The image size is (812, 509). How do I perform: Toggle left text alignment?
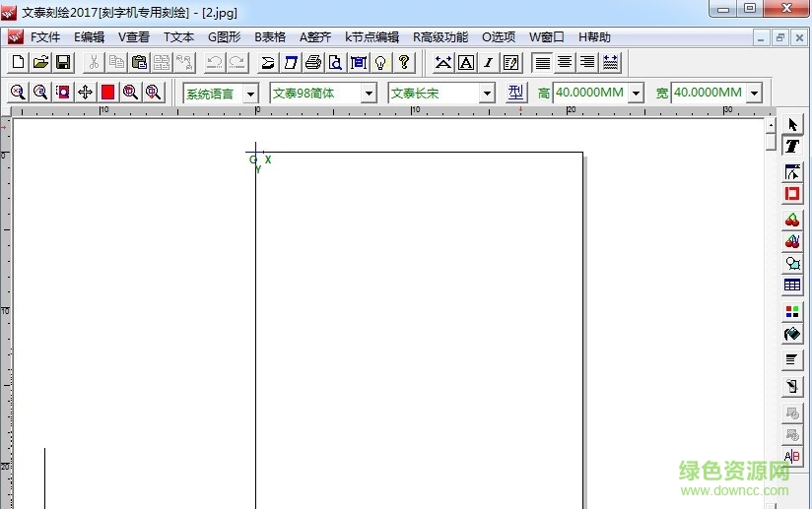pyautogui.click(x=542, y=63)
